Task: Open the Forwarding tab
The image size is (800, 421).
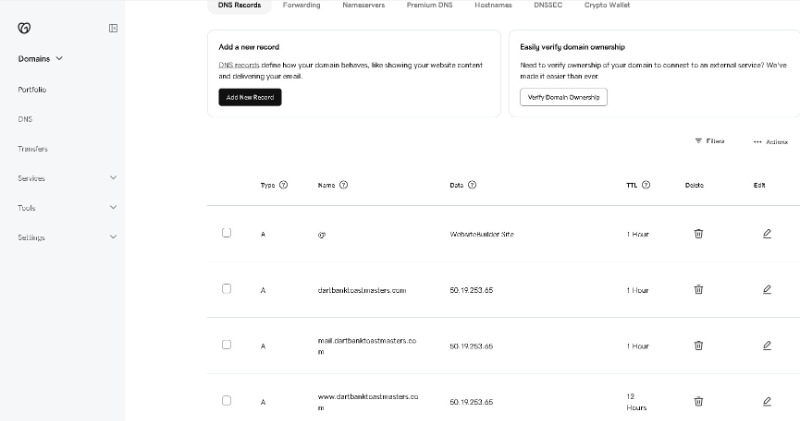Action: (302, 5)
